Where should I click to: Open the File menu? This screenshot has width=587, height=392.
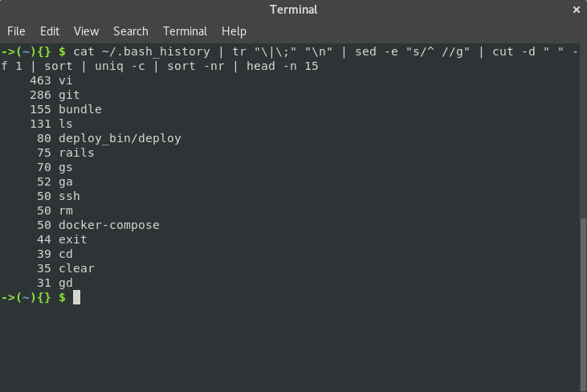click(16, 31)
